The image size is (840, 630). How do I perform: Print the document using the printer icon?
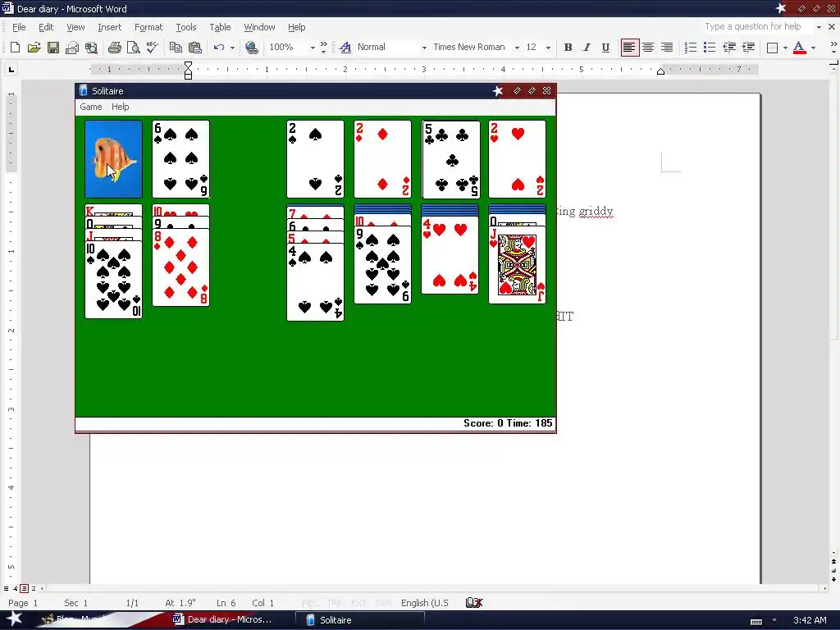point(114,48)
